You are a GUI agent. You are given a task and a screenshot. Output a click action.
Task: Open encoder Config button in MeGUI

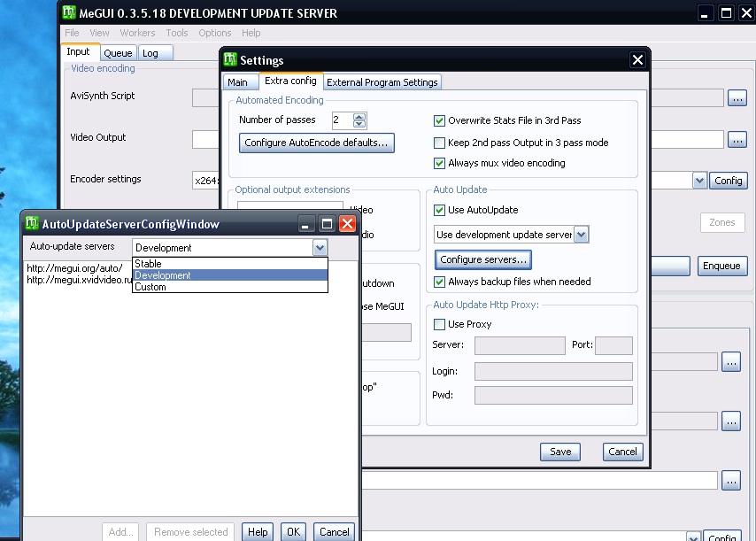[728, 181]
